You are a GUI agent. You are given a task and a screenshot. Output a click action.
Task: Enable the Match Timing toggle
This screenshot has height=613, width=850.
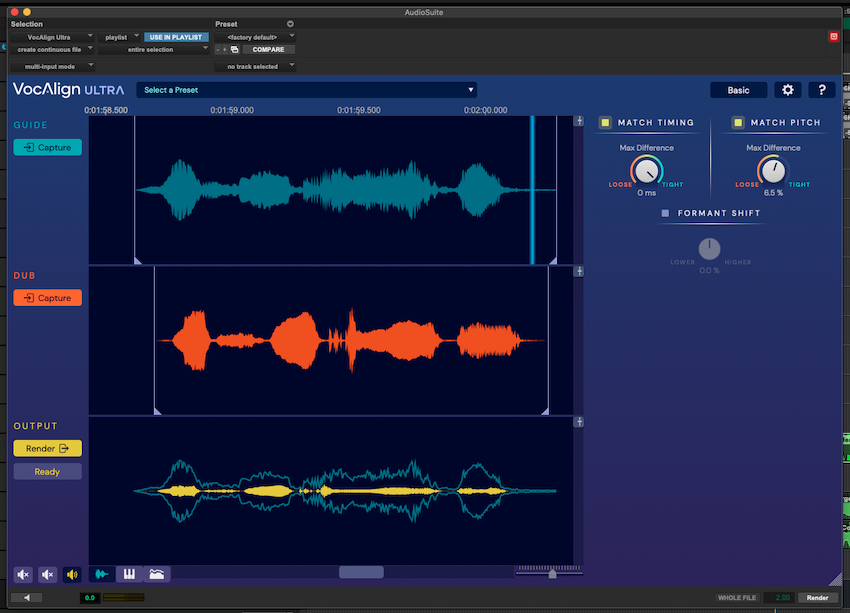click(x=604, y=122)
